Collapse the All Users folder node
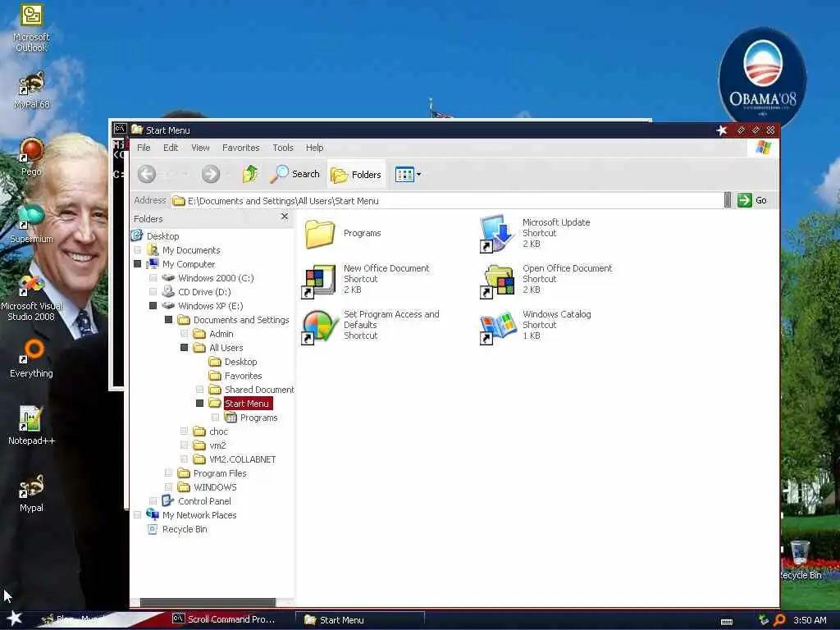The height and width of the screenshot is (630, 840). pos(185,348)
